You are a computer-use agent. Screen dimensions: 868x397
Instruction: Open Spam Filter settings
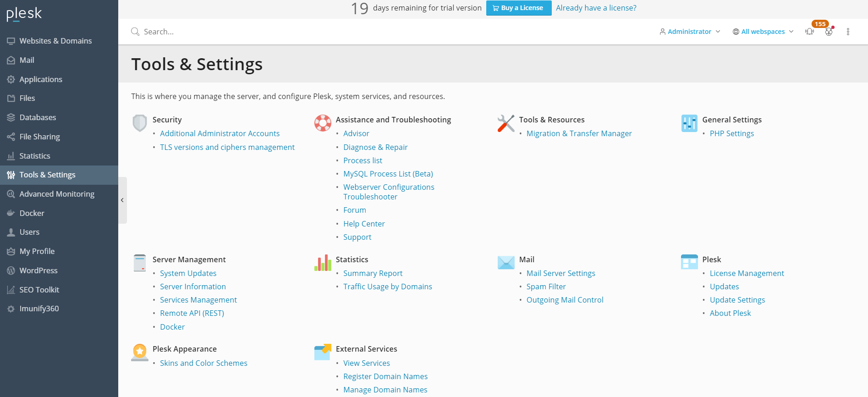click(546, 287)
